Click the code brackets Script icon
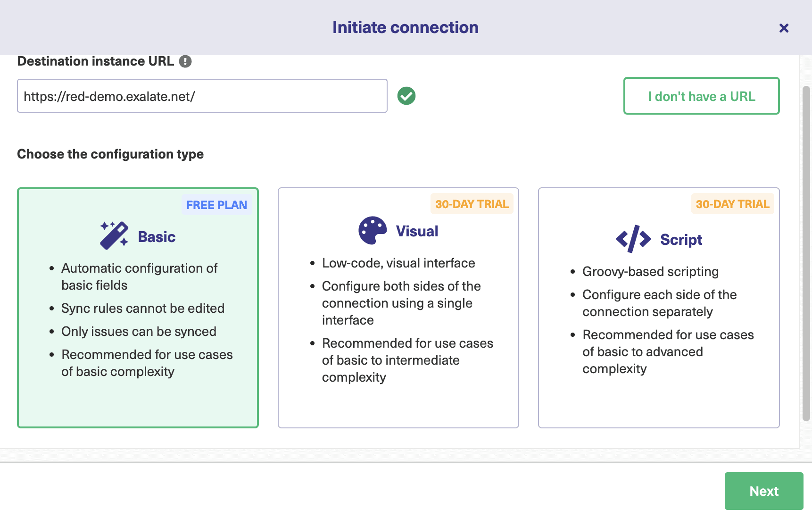This screenshot has width=812, height=518. point(633,239)
